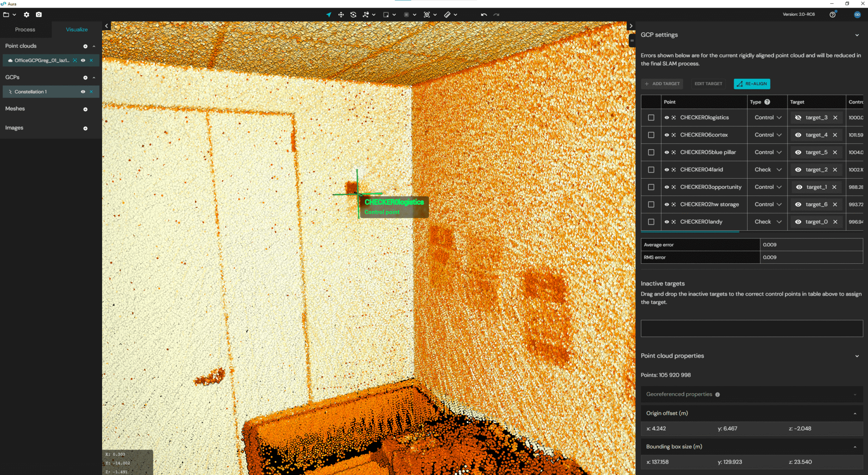Collapse the GCP settings panel
The width and height of the screenshot is (868, 475).
[x=859, y=35]
